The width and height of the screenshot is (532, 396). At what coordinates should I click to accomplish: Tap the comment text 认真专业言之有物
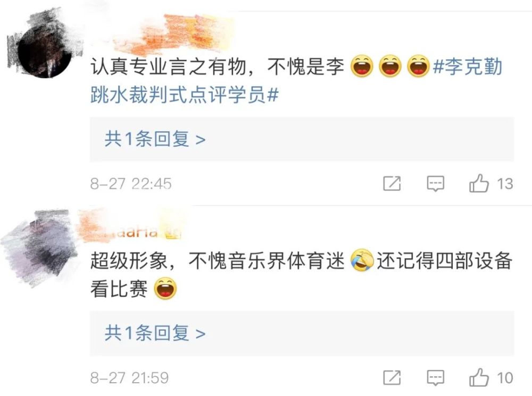[168, 66]
